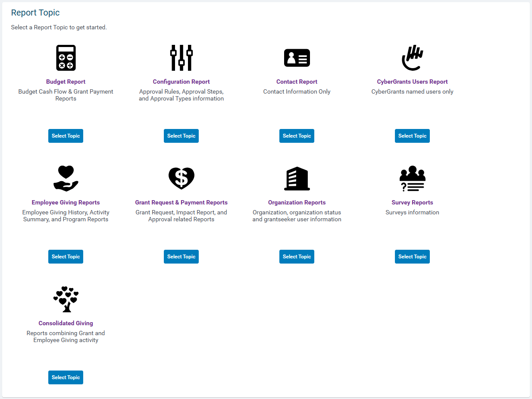
Task: Click the Contact Report ID card icon
Action: (297, 58)
